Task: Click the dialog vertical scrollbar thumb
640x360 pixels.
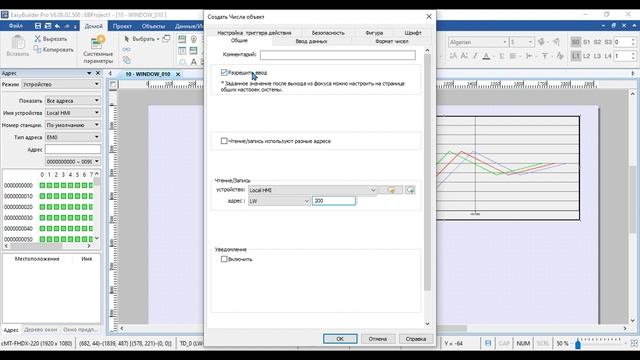Action: pyautogui.click(x=427, y=171)
